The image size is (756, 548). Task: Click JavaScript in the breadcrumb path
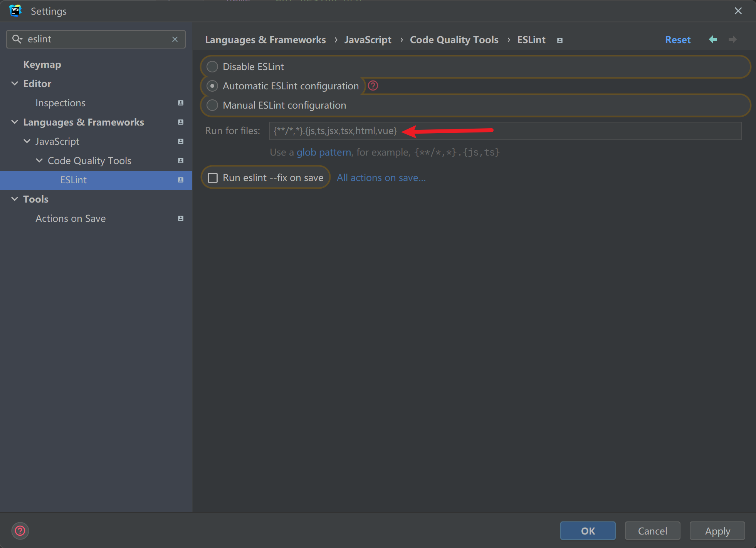368,40
